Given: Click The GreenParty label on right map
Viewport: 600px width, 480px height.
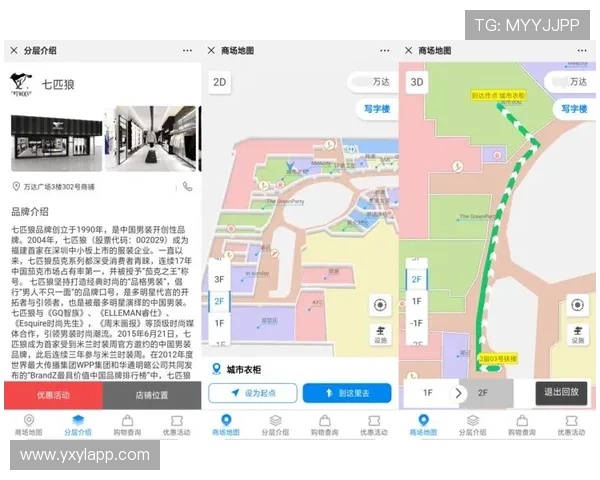Looking at the screenshot, I should 478,216.
